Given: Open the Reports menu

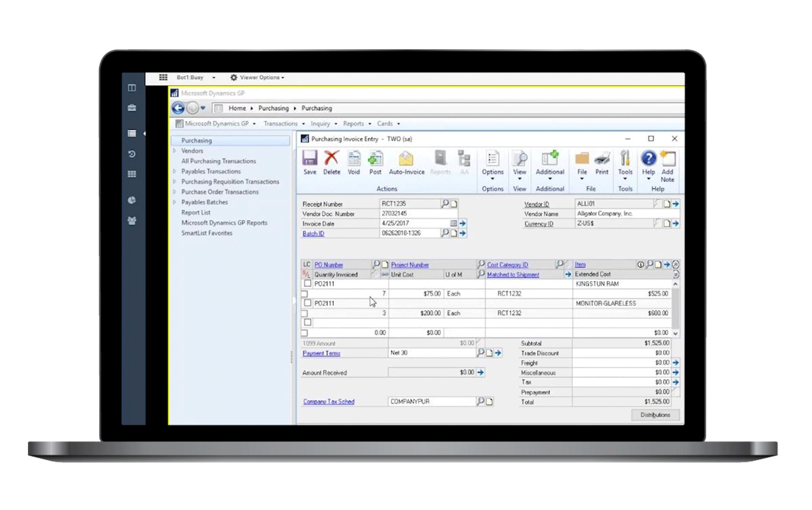Looking at the screenshot, I should [354, 123].
